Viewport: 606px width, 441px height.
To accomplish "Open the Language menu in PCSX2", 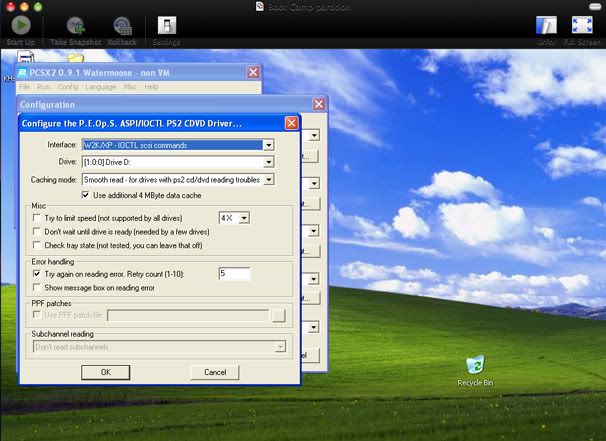I will [100, 87].
